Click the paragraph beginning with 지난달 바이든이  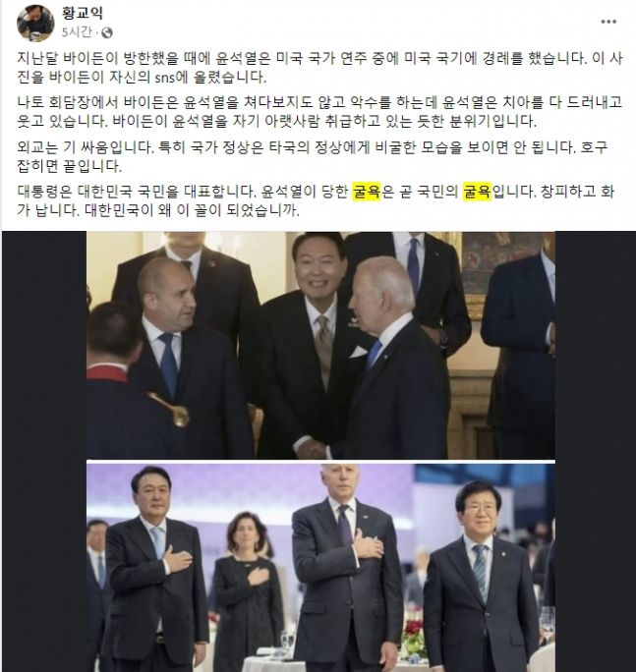click(x=319, y=67)
